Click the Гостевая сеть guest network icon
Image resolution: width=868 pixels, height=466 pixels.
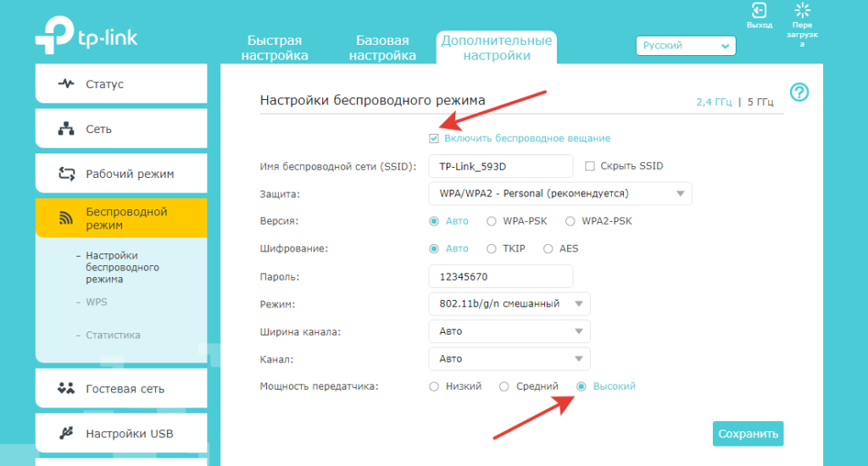tap(66, 389)
